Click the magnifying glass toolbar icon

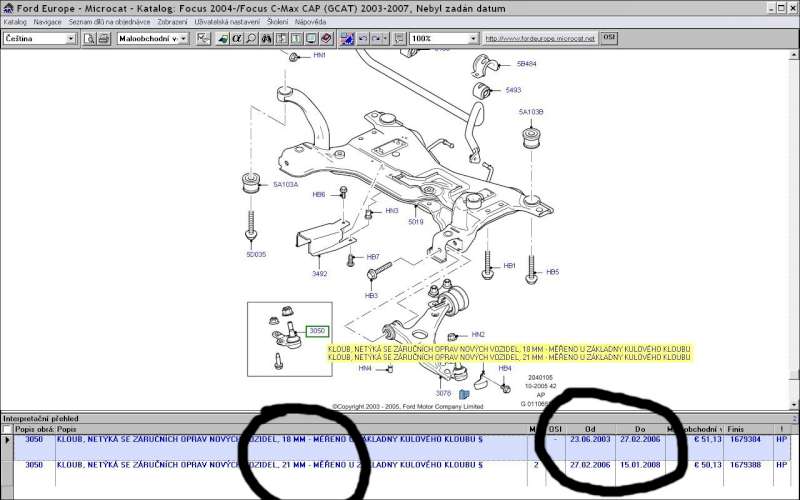pyautogui.click(x=252, y=38)
